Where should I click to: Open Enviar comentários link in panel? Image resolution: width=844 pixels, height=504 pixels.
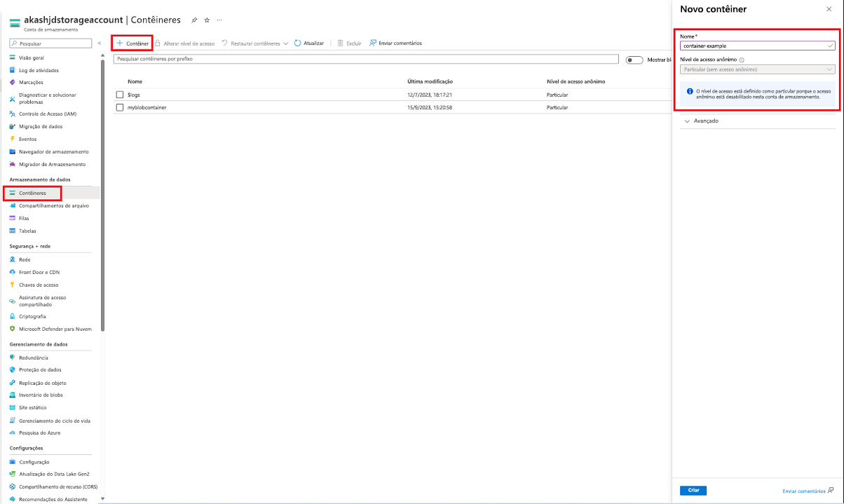[803, 491]
